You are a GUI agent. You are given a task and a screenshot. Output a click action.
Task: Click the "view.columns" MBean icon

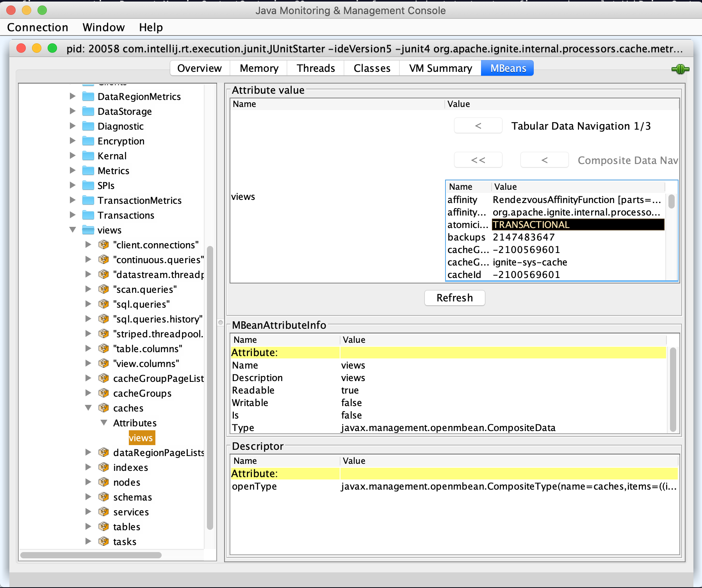click(103, 363)
